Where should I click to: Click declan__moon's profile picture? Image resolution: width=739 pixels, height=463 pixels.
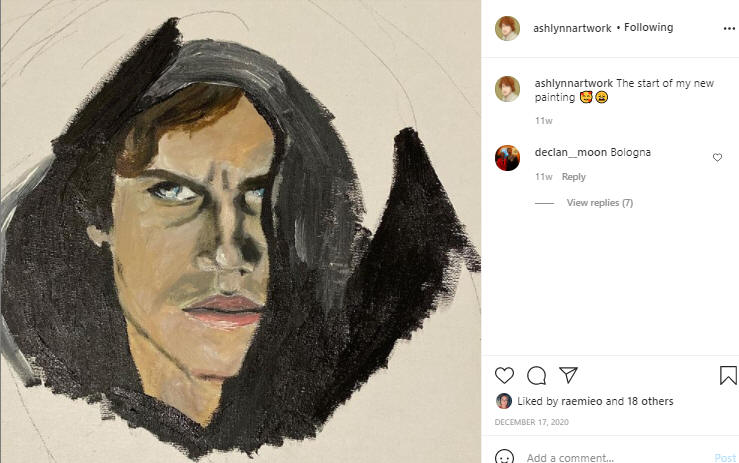coord(507,157)
